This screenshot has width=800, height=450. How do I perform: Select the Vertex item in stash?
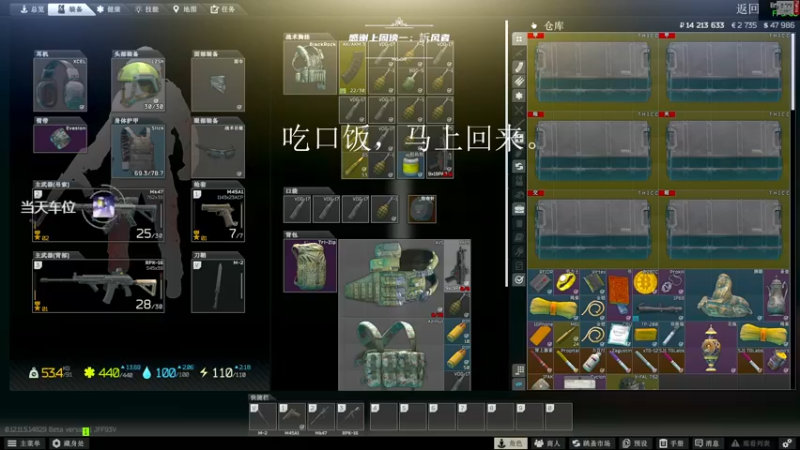[593, 282]
